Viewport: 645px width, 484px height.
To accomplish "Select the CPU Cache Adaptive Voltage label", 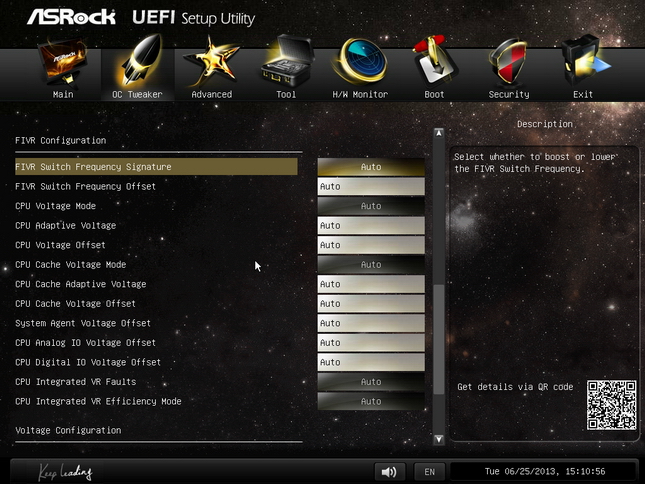I will click(x=81, y=284).
